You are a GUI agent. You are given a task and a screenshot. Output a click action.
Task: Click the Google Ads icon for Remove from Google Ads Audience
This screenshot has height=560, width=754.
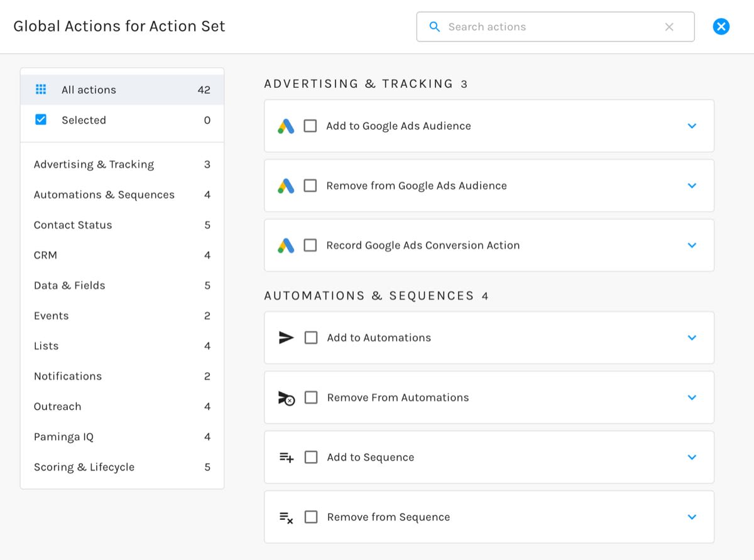tap(286, 186)
